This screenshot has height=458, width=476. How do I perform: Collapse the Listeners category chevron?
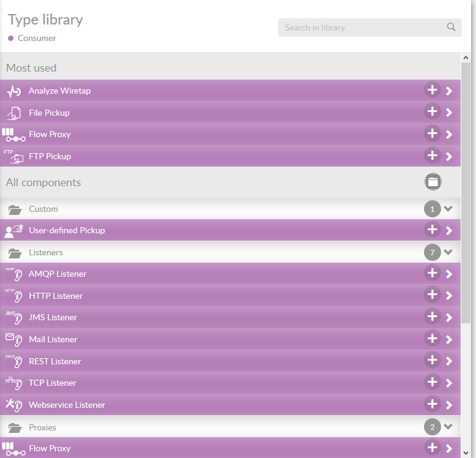tap(448, 252)
